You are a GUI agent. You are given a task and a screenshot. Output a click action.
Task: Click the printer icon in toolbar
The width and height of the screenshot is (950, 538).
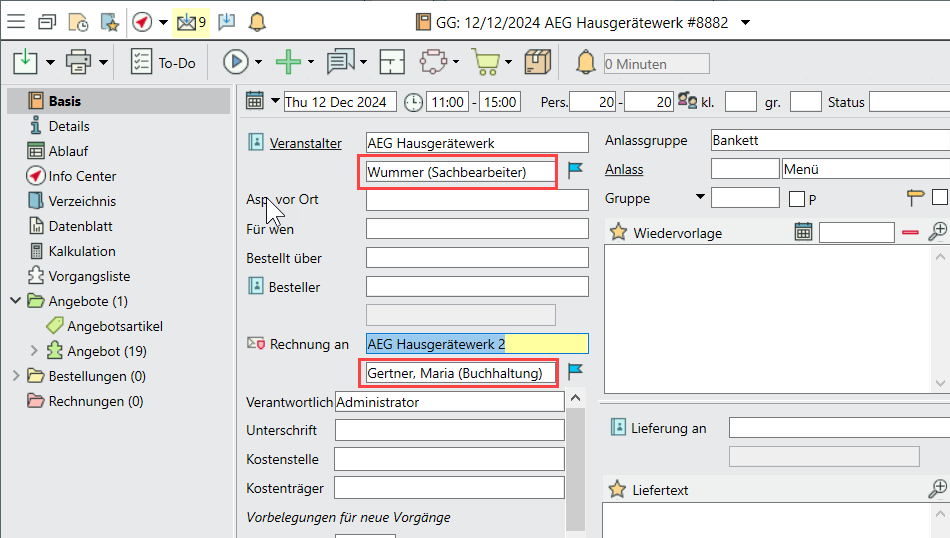point(78,62)
